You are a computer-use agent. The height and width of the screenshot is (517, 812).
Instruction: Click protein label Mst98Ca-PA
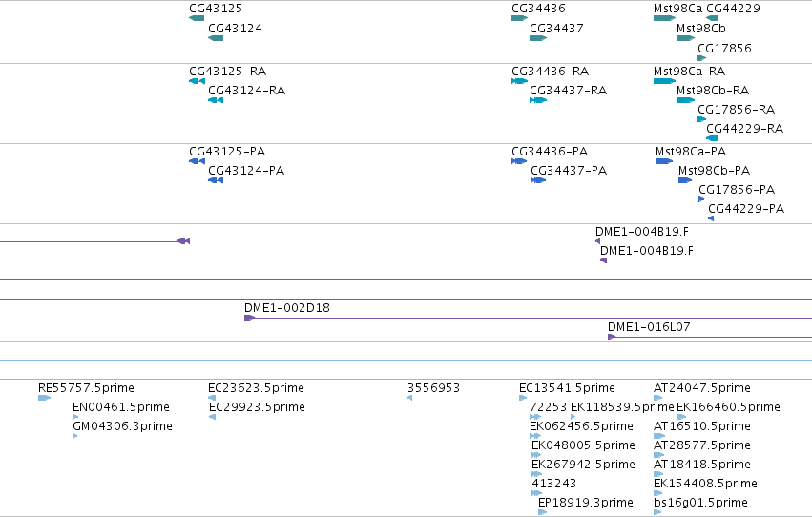[x=691, y=152]
